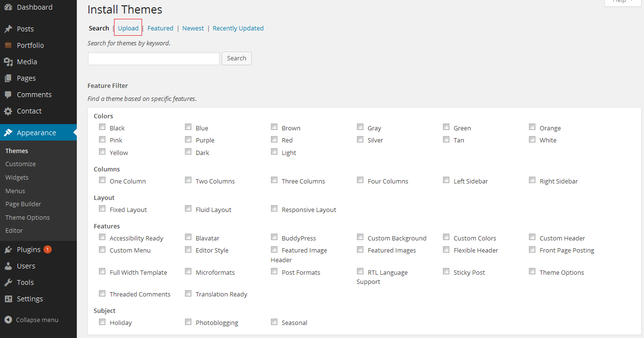Image resolution: width=644 pixels, height=338 pixels.
Task: Click the theme keyword search field
Action: (154, 58)
